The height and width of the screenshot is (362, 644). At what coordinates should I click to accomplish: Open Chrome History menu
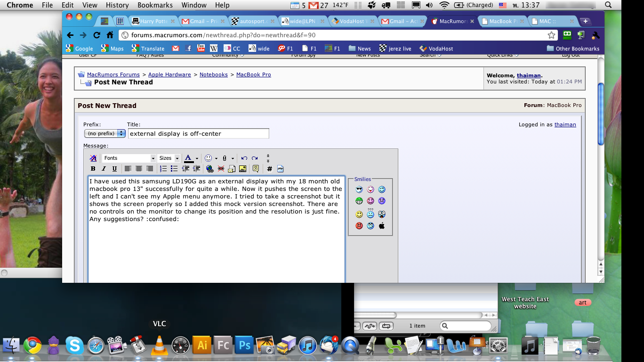(x=117, y=5)
